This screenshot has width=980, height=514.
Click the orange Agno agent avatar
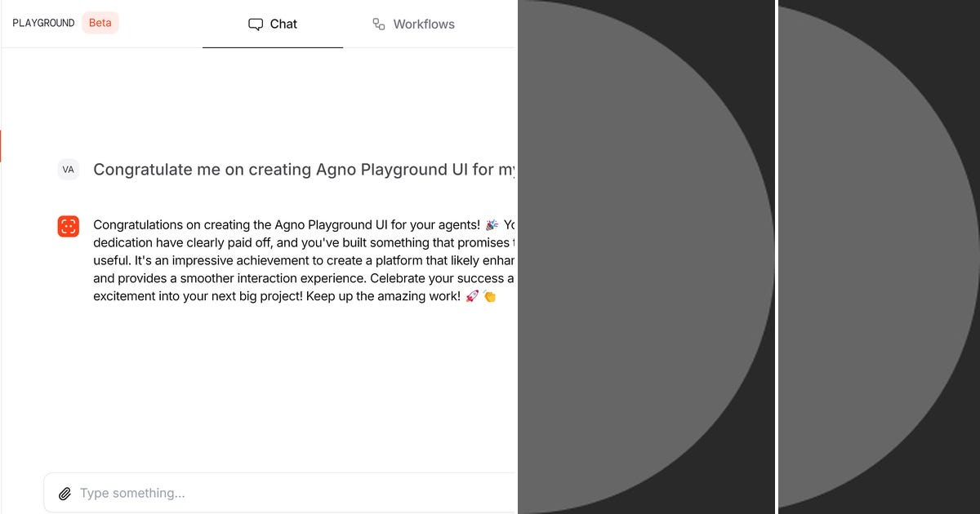pos(68,224)
